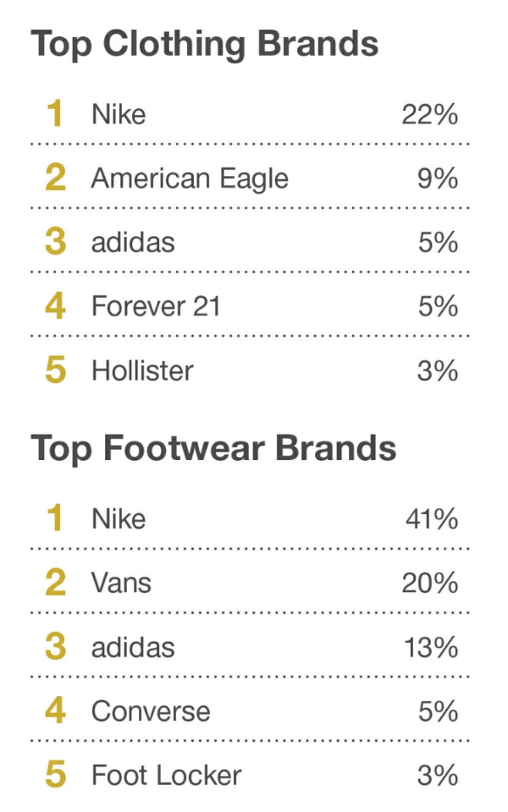Click Nike's 41% footwear percentage
The width and height of the screenshot is (508, 812).
(x=430, y=518)
